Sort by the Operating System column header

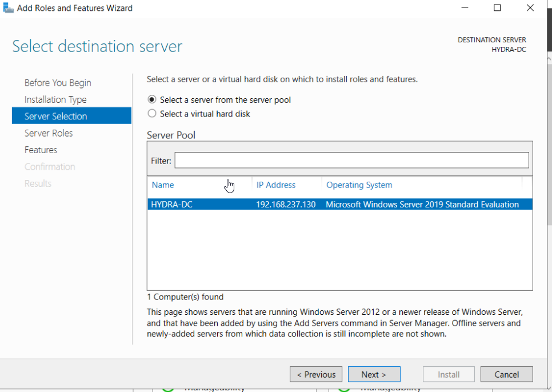tap(359, 185)
